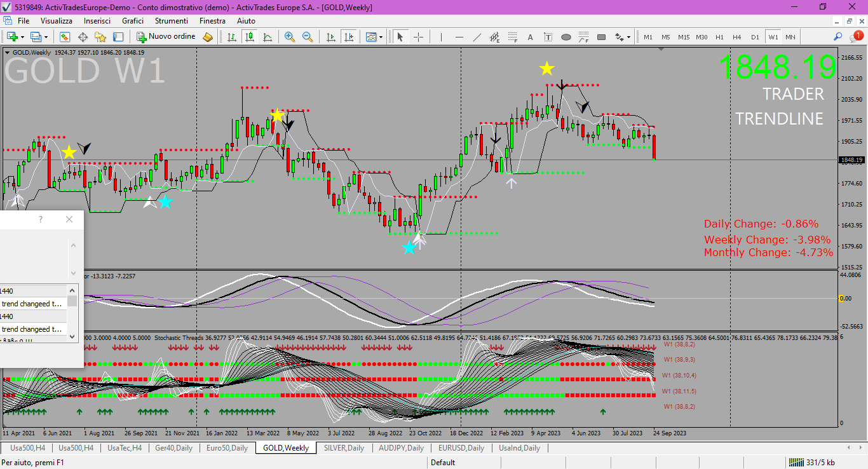Open the Grafici menu
This screenshot has height=469, width=868.
tap(133, 21)
